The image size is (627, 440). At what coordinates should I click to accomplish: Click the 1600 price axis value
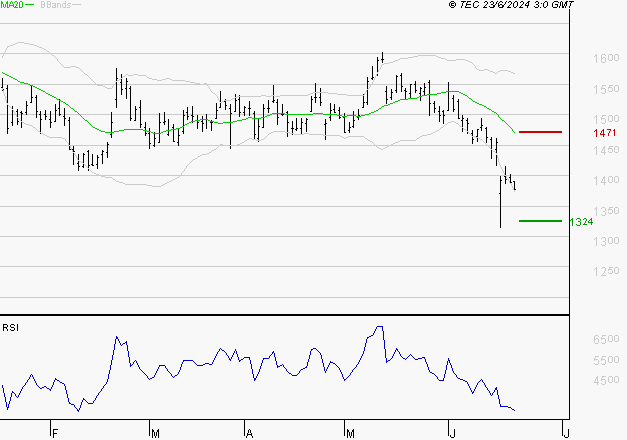click(x=606, y=58)
